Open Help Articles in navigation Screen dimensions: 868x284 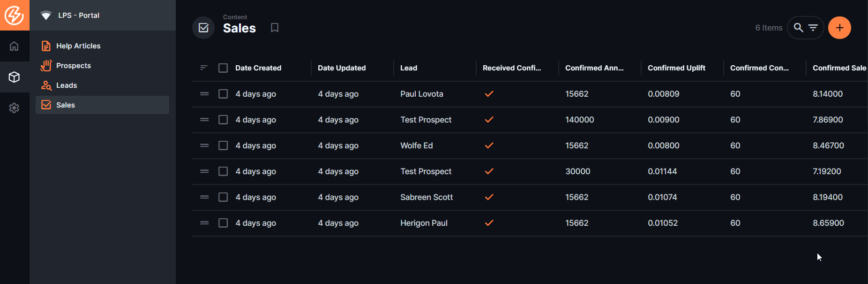[78, 46]
